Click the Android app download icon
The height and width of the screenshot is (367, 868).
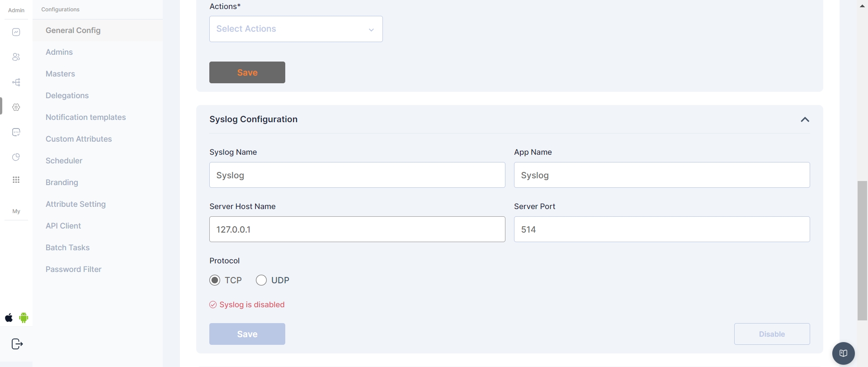(24, 318)
